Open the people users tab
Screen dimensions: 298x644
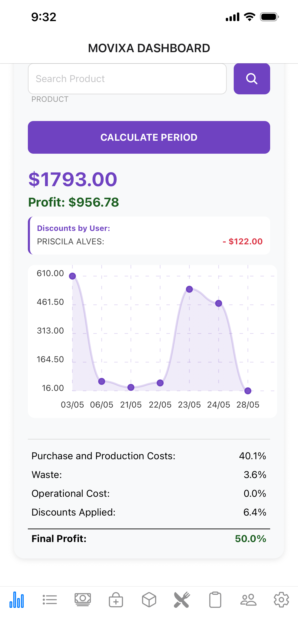[x=249, y=600]
